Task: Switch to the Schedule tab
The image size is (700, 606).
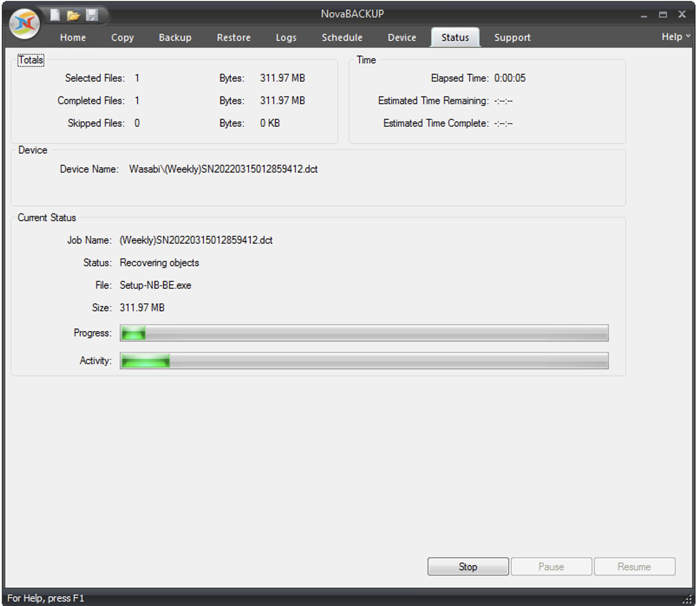Action: tap(342, 38)
